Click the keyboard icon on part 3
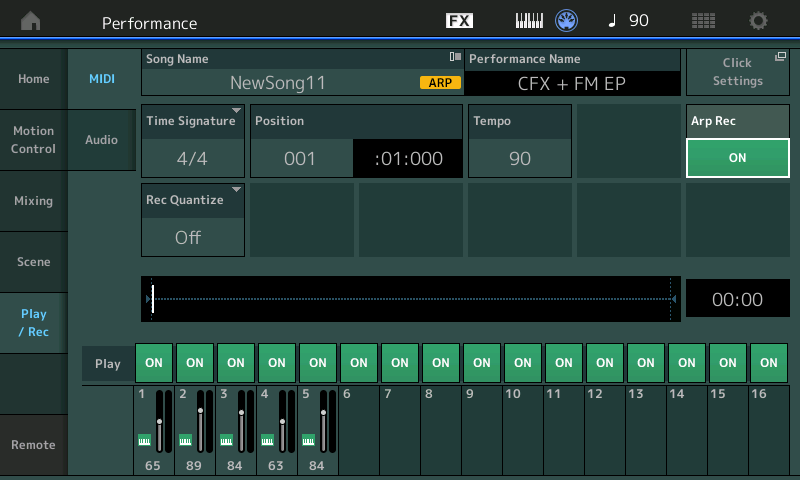The image size is (800, 480). (x=226, y=440)
